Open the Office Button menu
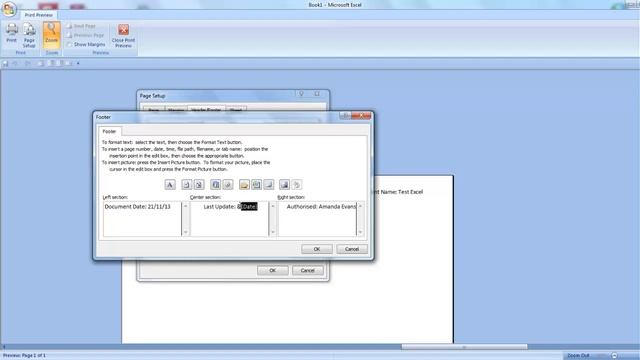This screenshot has height=360, width=640. tap(9, 9)
